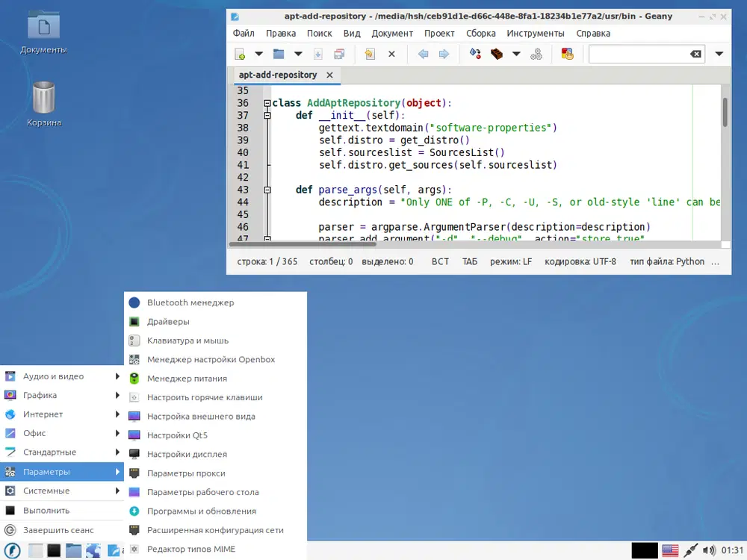Click the Open file folder icon
This screenshot has height=560, width=747.
click(x=279, y=54)
